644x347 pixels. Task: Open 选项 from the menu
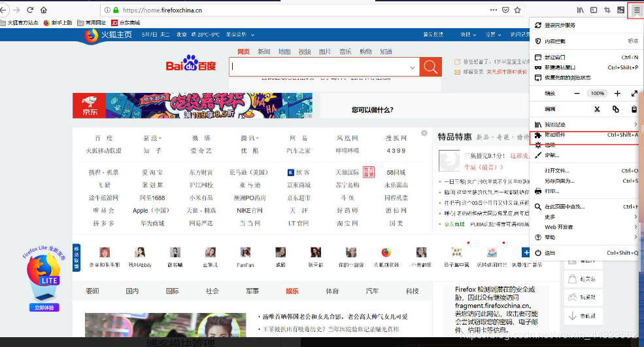click(x=586, y=145)
